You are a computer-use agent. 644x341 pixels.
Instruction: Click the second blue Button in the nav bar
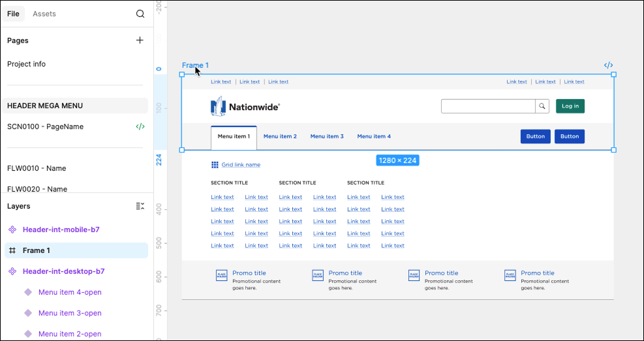(x=569, y=136)
